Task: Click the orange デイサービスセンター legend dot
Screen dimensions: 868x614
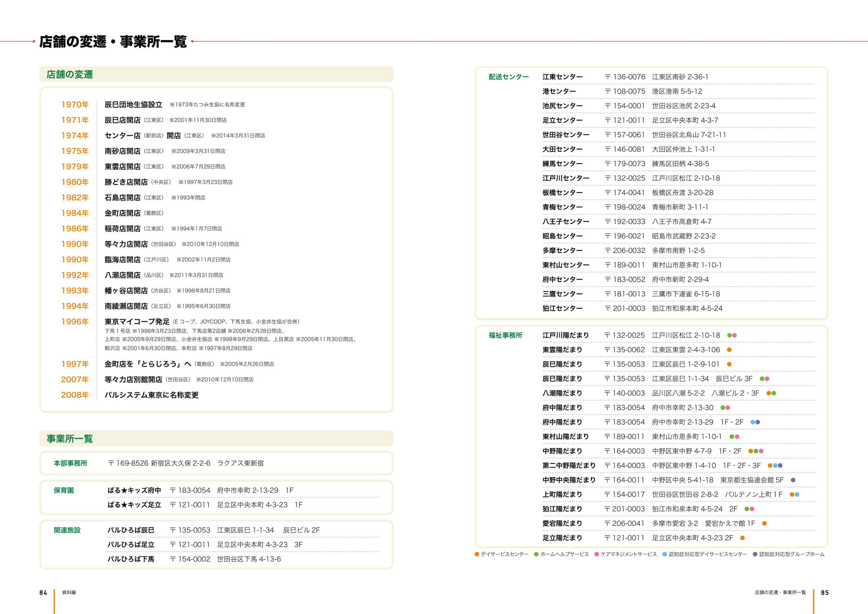Action: (x=477, y=554)
